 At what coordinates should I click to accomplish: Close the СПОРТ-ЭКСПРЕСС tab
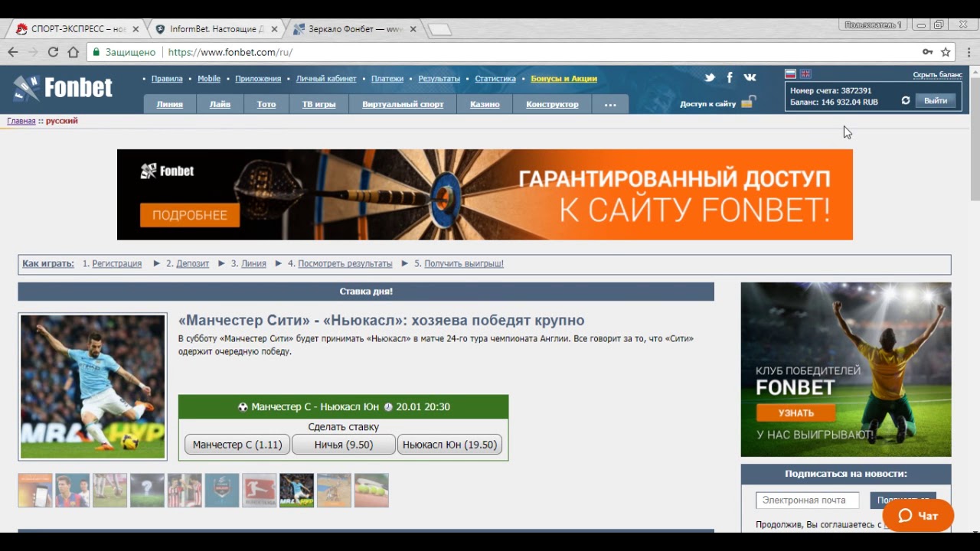click(136, 29)
